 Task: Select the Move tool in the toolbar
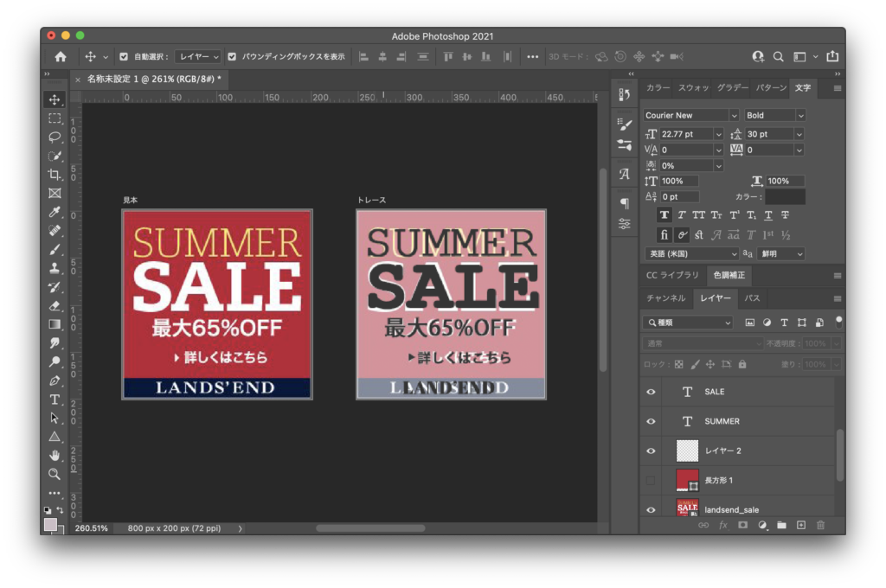[55, 99]
